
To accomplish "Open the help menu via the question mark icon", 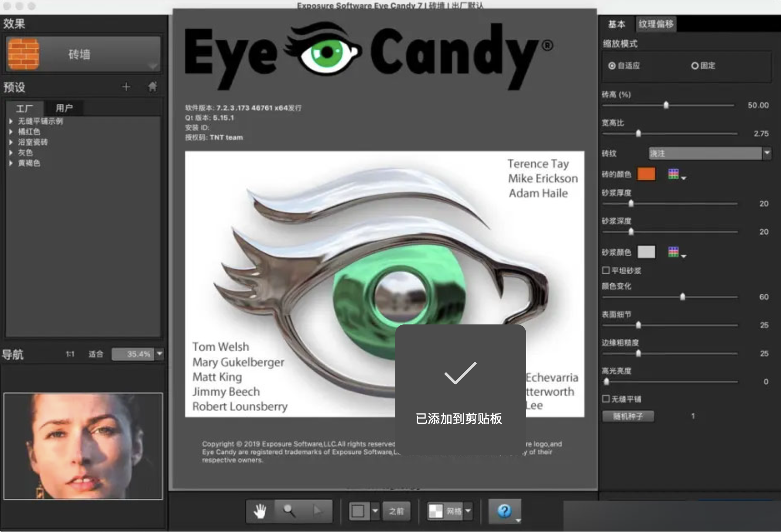I will [x=504, y=511].
